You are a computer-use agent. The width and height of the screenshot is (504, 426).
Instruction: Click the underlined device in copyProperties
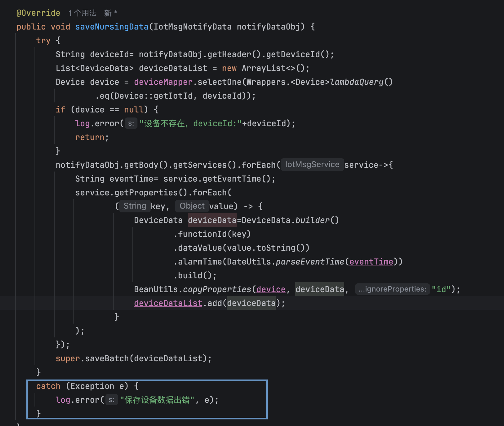tap(271, 289)
